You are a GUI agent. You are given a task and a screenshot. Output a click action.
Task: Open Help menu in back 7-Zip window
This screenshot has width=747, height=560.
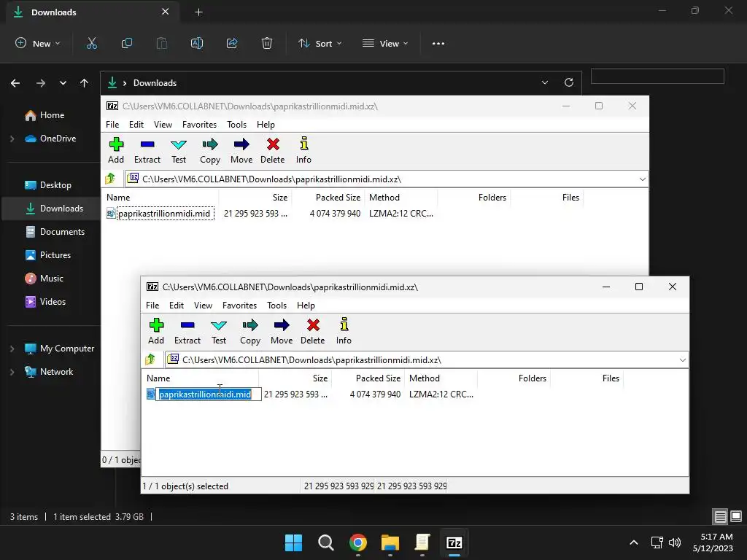click(266, 124)
